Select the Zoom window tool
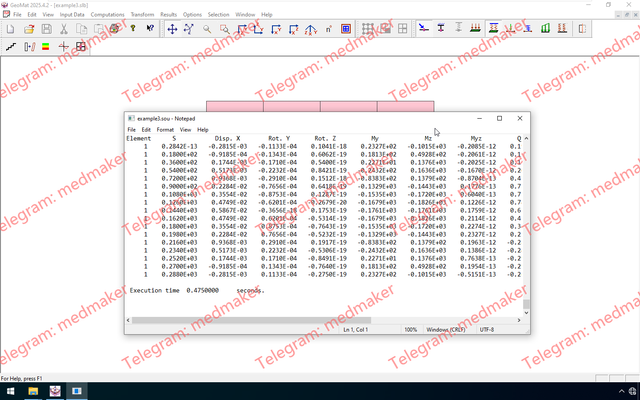 (x=224, y=29)
